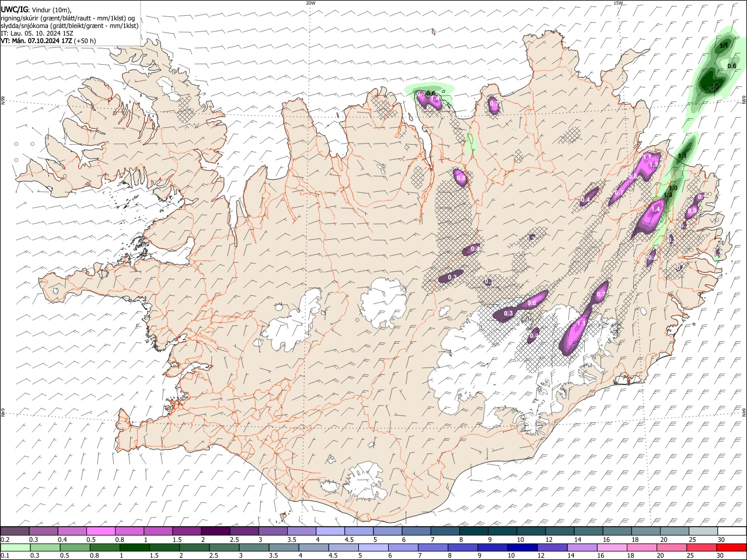Click the '(+50 h)' forecast offset text
This screenshot has height=560, width=747.
[x=85, y=41]
